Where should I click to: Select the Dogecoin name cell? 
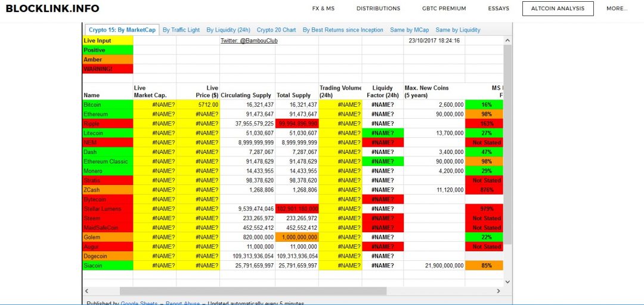(x=107, y=256)
